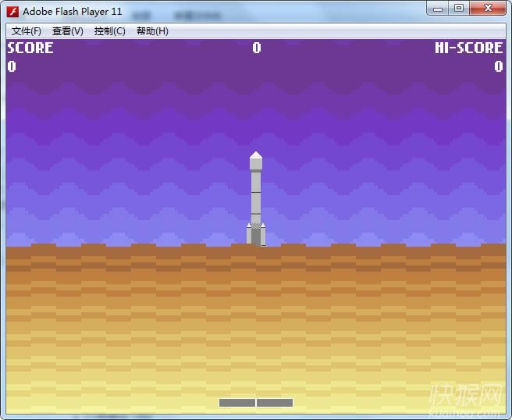Maximize the Flash Player window
Image resolution: width=512 pixels, height=420 pixels.
tap(459, 8)
